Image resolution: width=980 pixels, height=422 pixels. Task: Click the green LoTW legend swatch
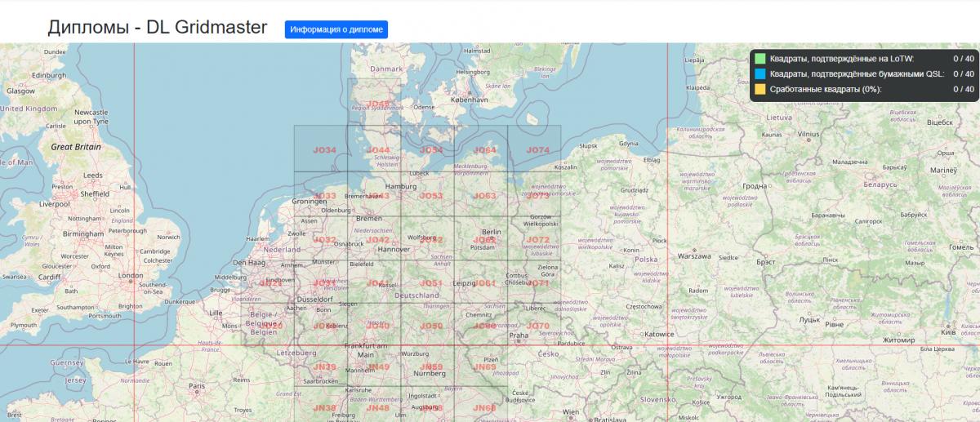coord(760,59)
